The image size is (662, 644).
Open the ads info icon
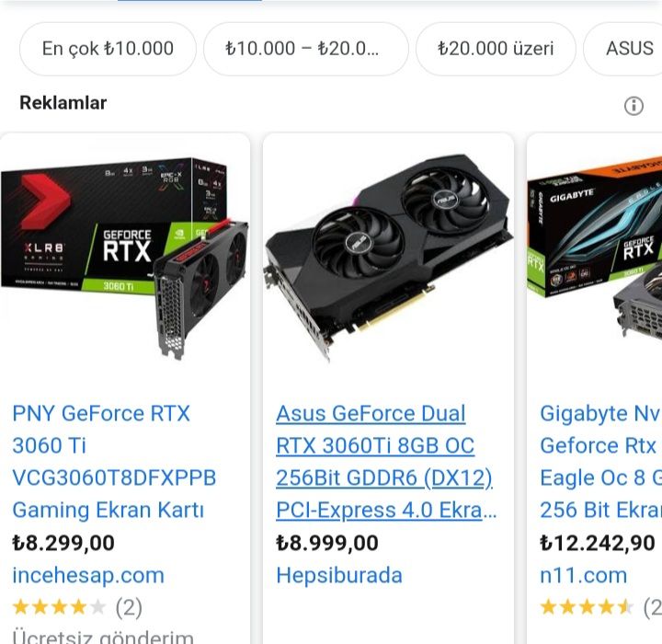pos(633,106)
